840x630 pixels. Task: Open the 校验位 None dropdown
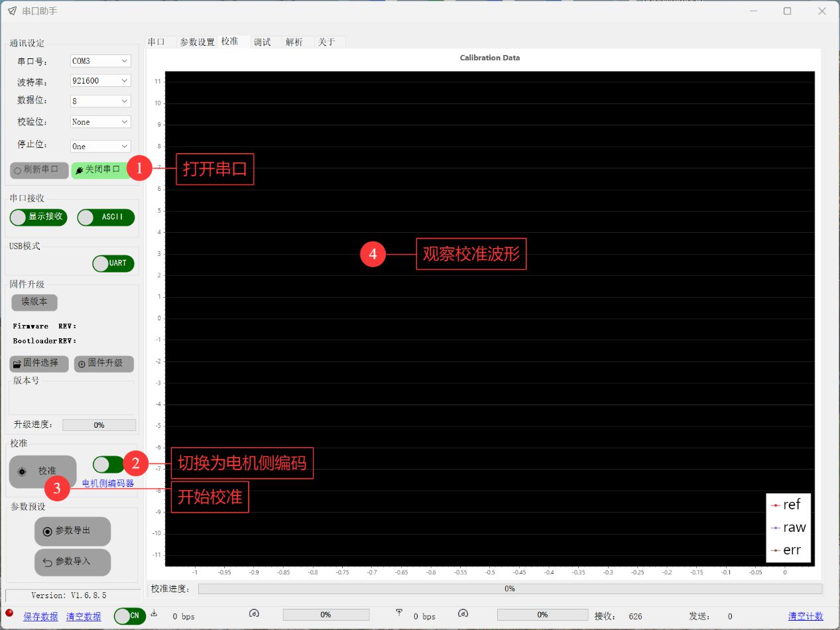[101, 122]
